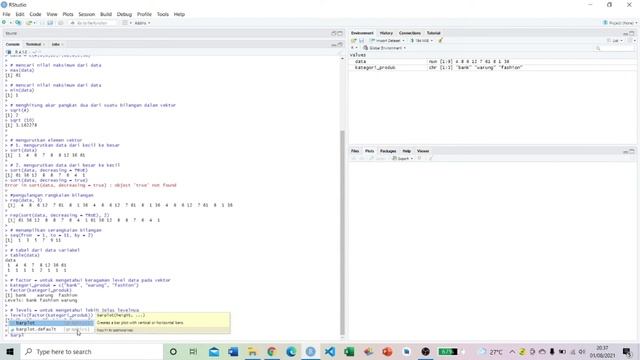This screenshot has height=360, width=640.
Task: Create a new file from main toolbar
Action: (5, 23)
